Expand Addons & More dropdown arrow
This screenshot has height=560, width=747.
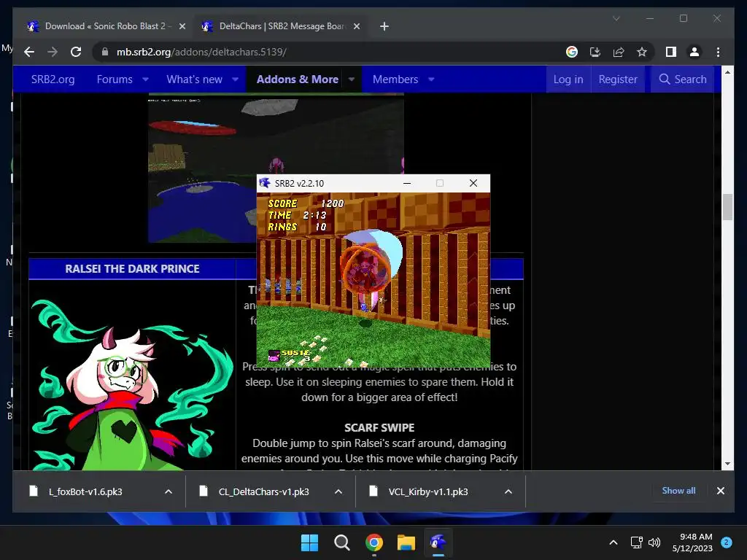point(352,79)
